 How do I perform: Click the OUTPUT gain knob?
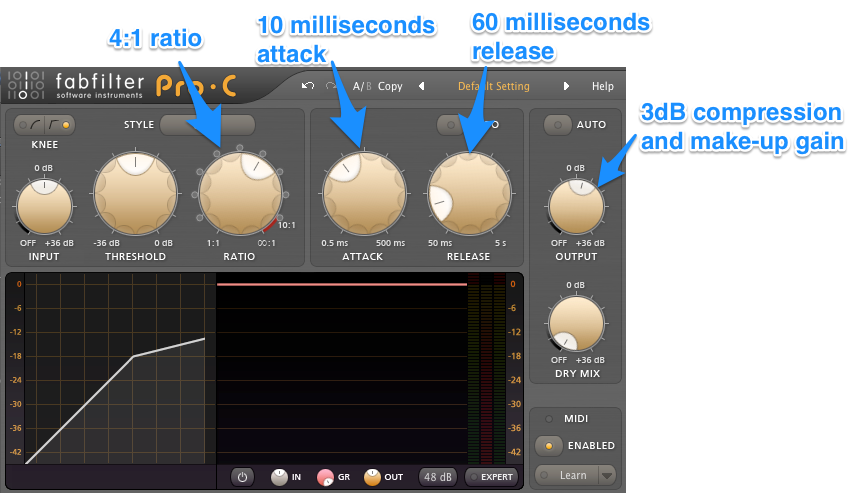[x=576, y=207]
